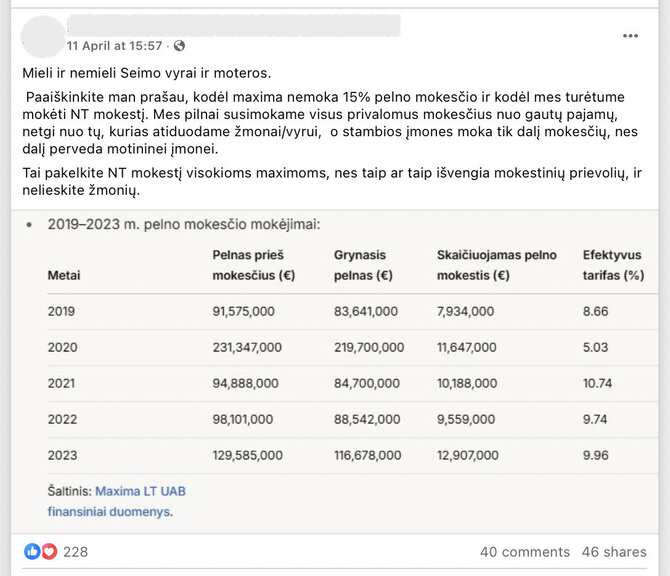The width and height of the screenshot is (670, 576).
Task: Click the paragraph starting Paaiškinkite man prašau
Action: (x=330, y=123)
